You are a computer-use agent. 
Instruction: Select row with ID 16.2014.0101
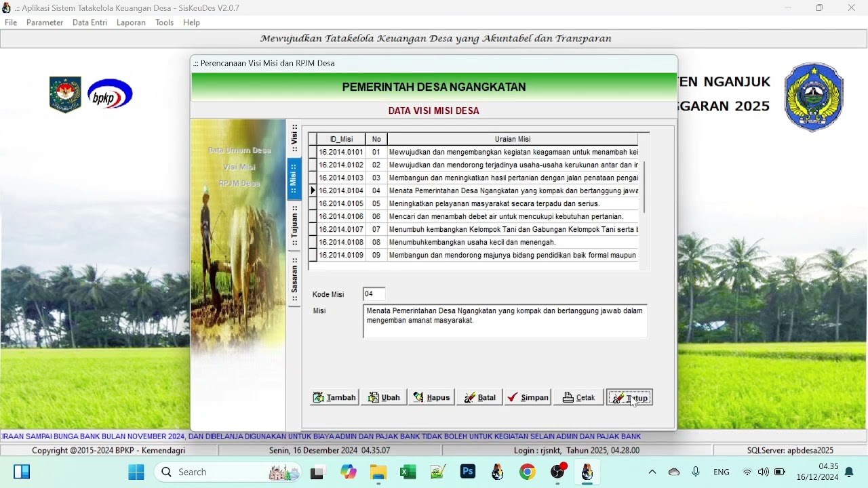point(474,152)
